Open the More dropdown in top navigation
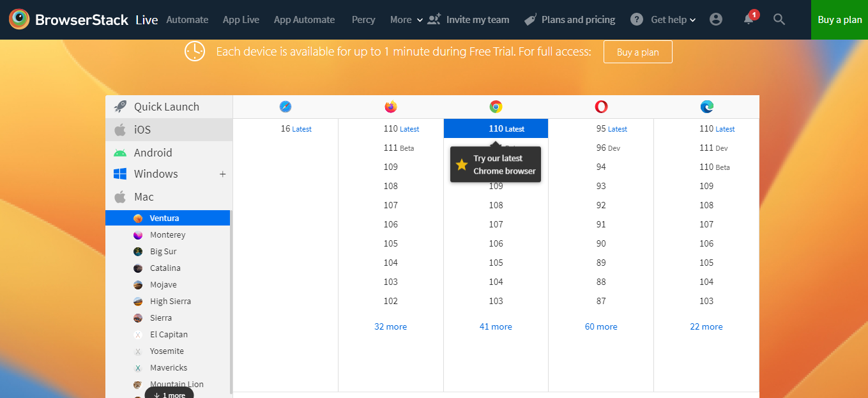The width and height of the screenshot is (868, 398). tap(406, 20)
